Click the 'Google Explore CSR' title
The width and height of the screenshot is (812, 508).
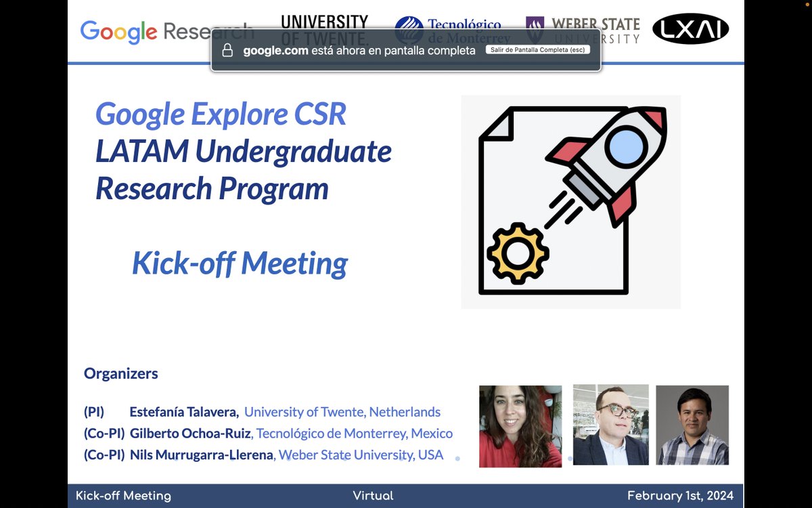(221, 113)
